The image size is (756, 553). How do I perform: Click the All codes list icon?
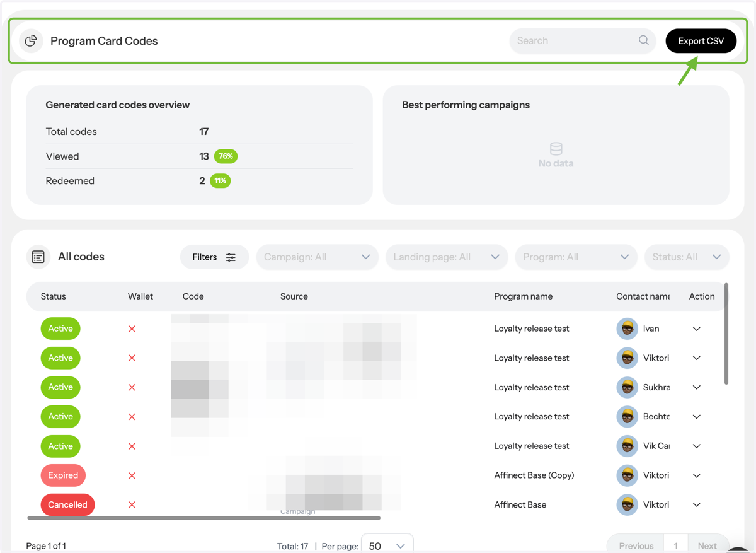pyautogui.click(x=38, y=257)
